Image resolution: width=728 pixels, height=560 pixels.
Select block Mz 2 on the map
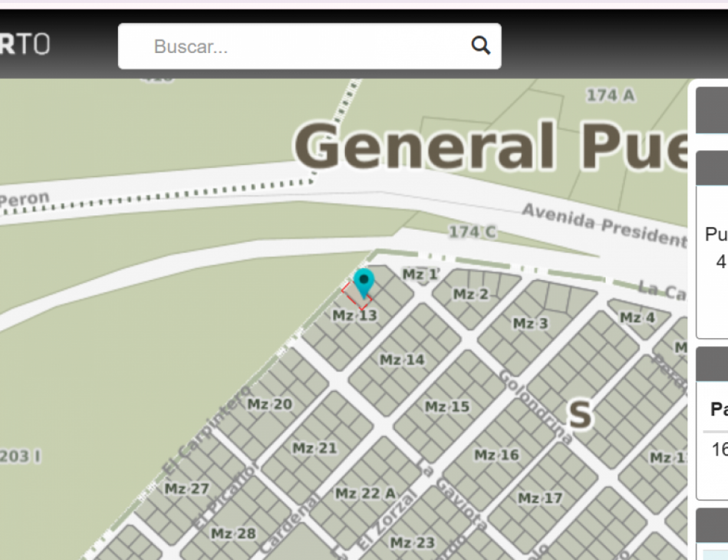pyautogui.click(x=470, y=294)
